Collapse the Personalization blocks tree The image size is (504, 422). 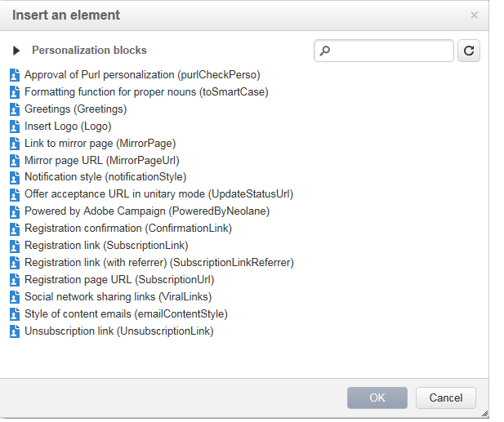pos(16,51)
